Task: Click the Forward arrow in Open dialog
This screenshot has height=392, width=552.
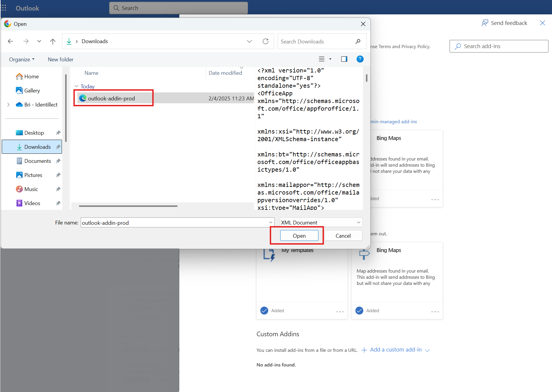Action: (26, 41)
